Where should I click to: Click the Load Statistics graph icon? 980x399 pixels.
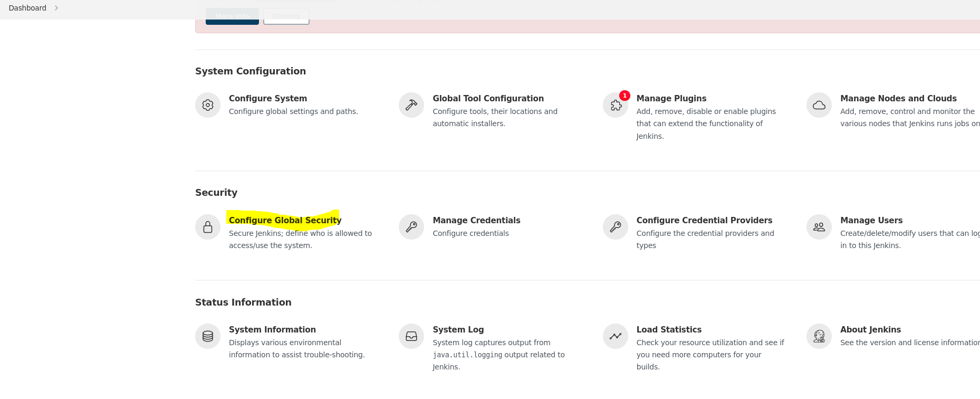(616, 336)
